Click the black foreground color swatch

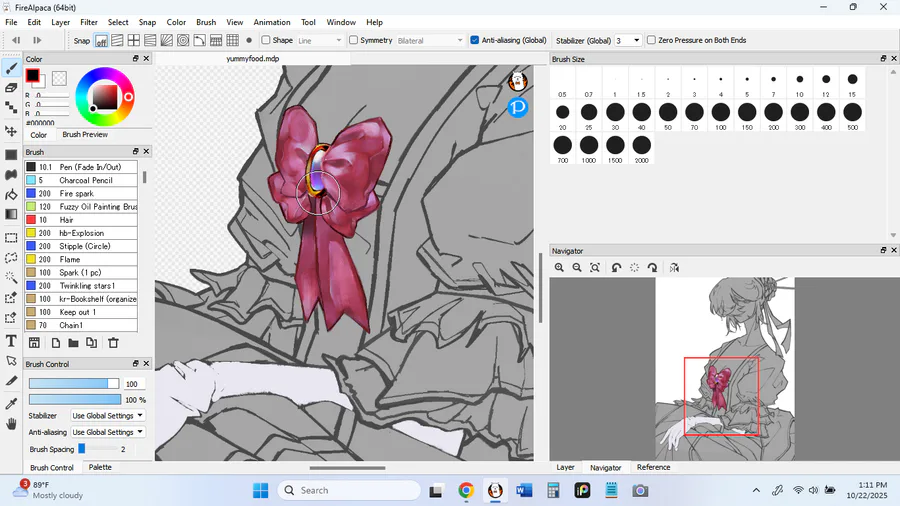tap(33, 75)
